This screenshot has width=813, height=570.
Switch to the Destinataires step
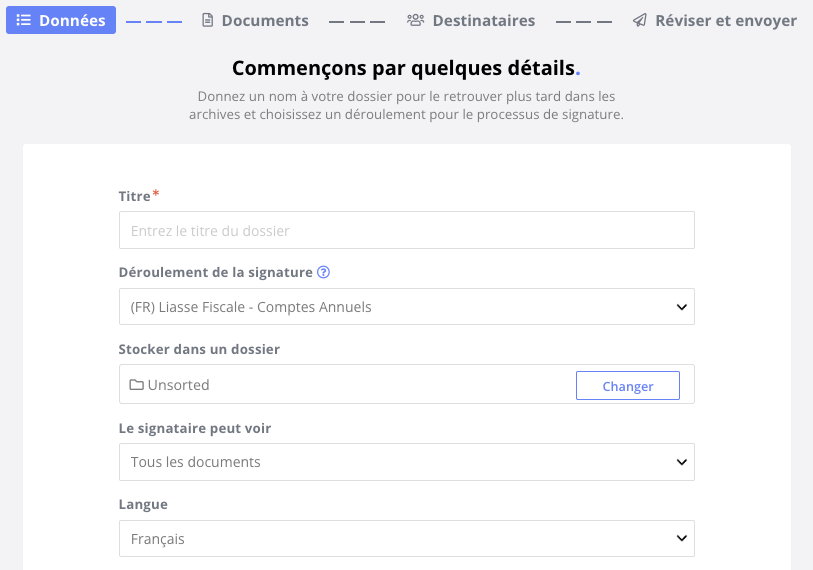pyautogui.click(x=471, y=20)
